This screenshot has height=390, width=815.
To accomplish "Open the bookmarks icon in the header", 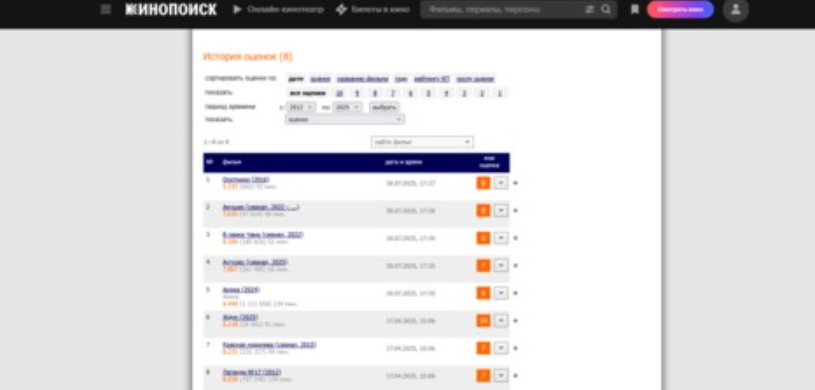I will point(635,9).
